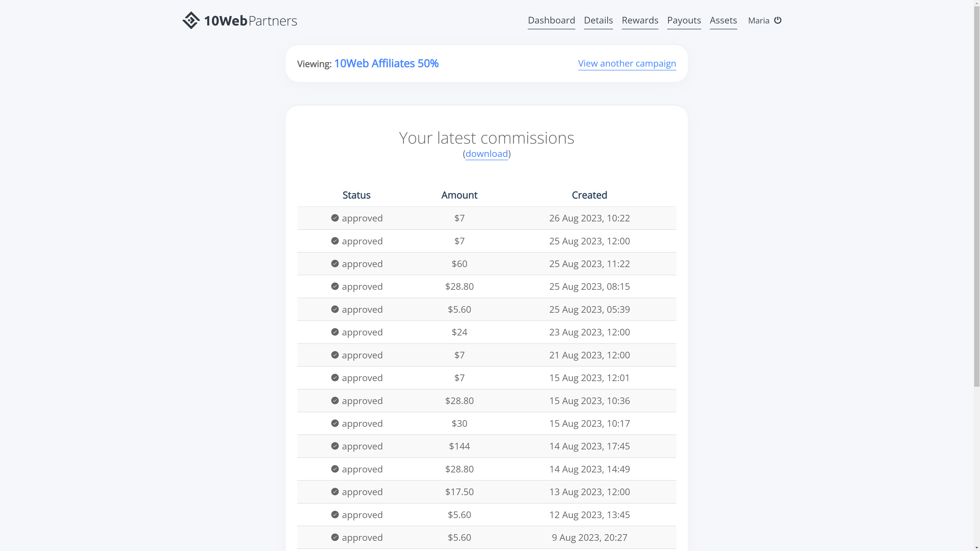Viewport: 980px width, 551px height.
Task: Click the $17.50 amount cell
Action: [x=459, y=492]
